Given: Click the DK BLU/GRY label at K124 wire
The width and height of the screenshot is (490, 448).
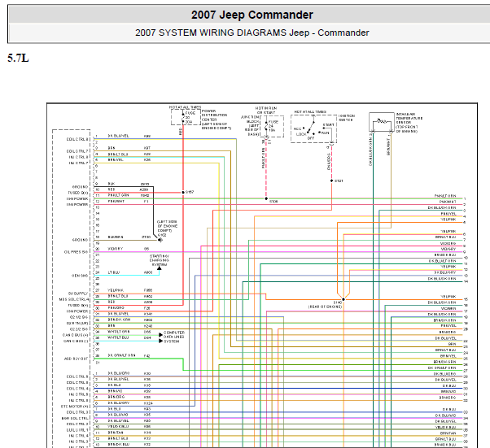Looking at the screenshot, I should click(x=119, y=403).
